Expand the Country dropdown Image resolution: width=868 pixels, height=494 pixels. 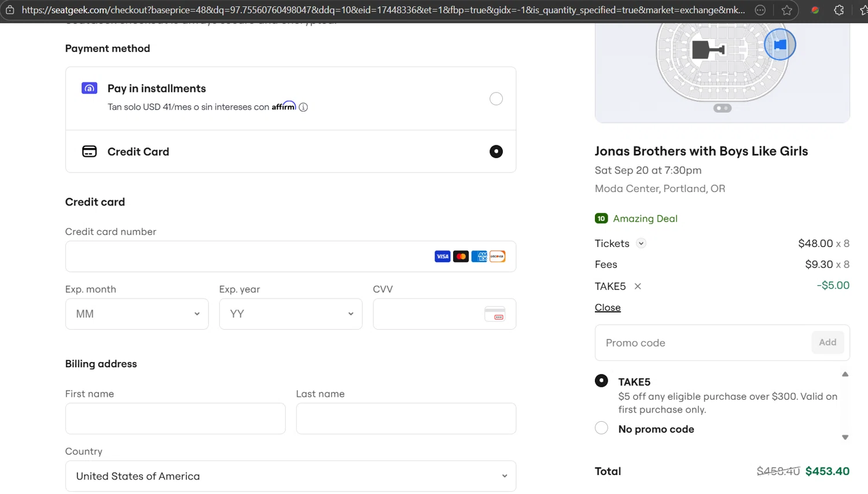point(290,476)
